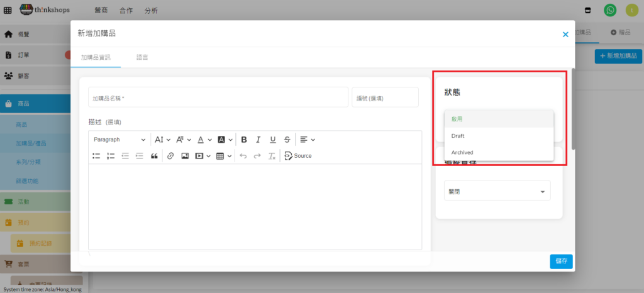Insert a bulleted list
The width and height of the screenshot is (644, 293).
point(96,156)
